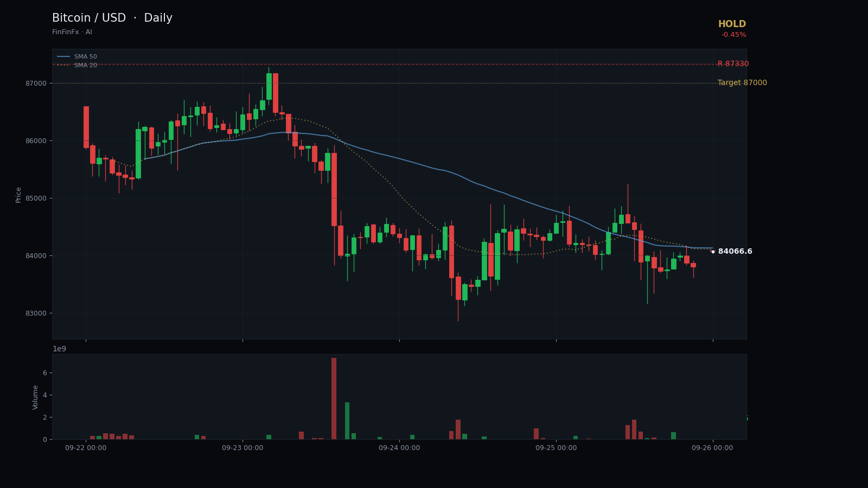
Task: Click the Bitcoin / USD Daily chart title
Action: (112, 18)
